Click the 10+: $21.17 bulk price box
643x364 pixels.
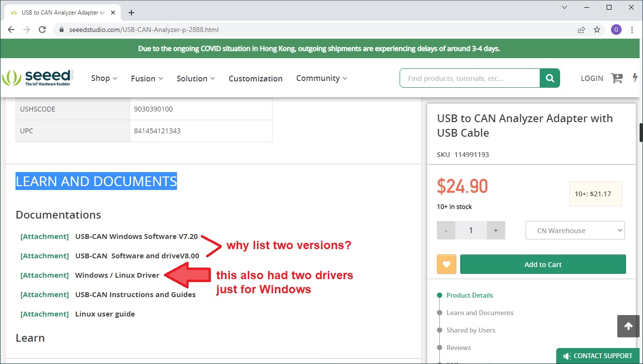pyautogui.click(x=595, y=194)
